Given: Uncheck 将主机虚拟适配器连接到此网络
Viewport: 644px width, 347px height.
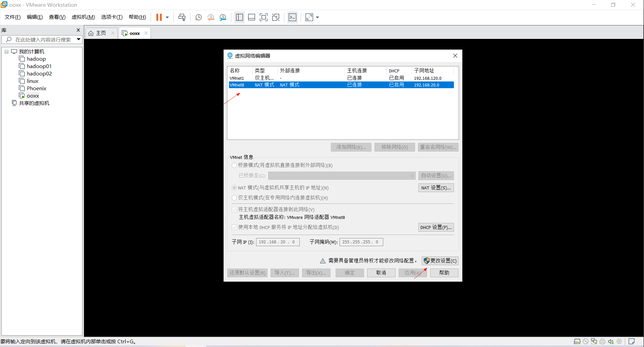Looking at the screenshot, I should click(x=234, y=209).
